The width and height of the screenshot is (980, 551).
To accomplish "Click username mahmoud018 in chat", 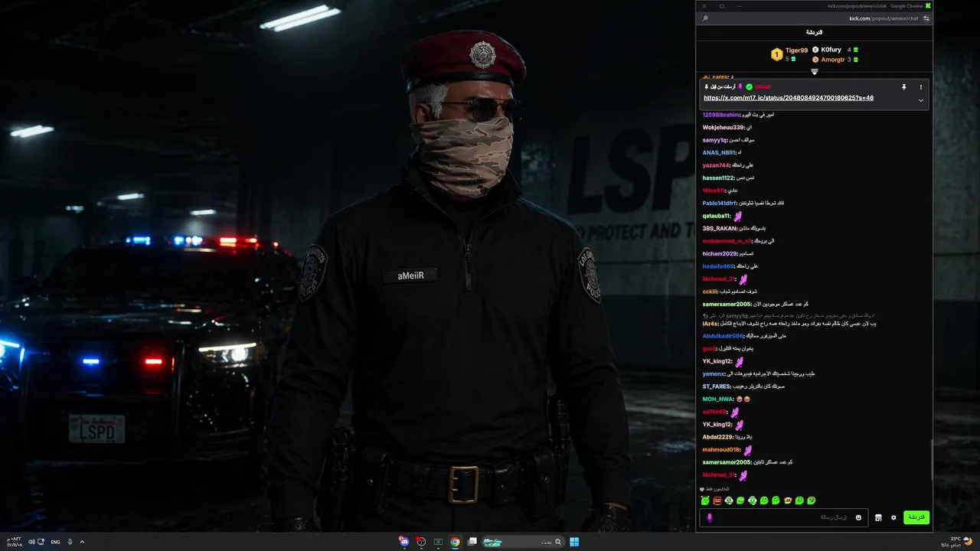I will 721,450.
